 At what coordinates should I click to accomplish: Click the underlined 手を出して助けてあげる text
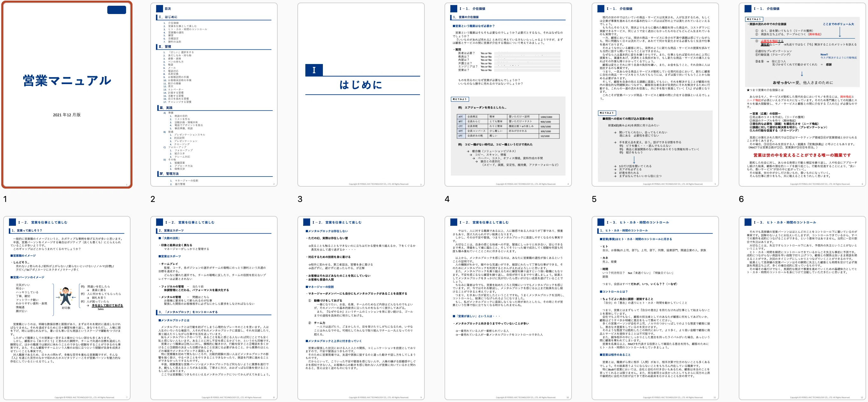point(107,305)
